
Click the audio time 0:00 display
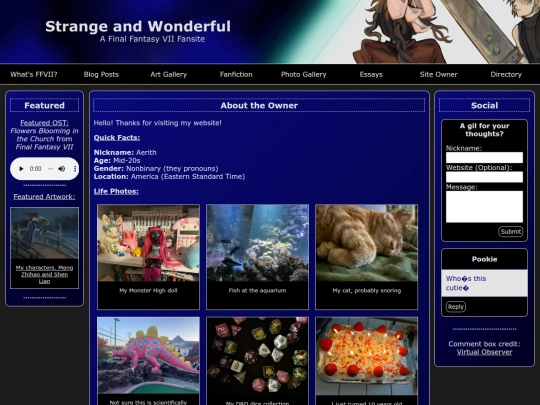pos(35,169)
